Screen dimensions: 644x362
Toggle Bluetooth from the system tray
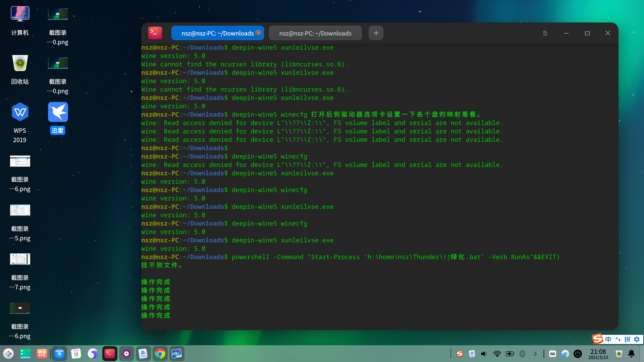pyautogui.click(x=522, y=354)
